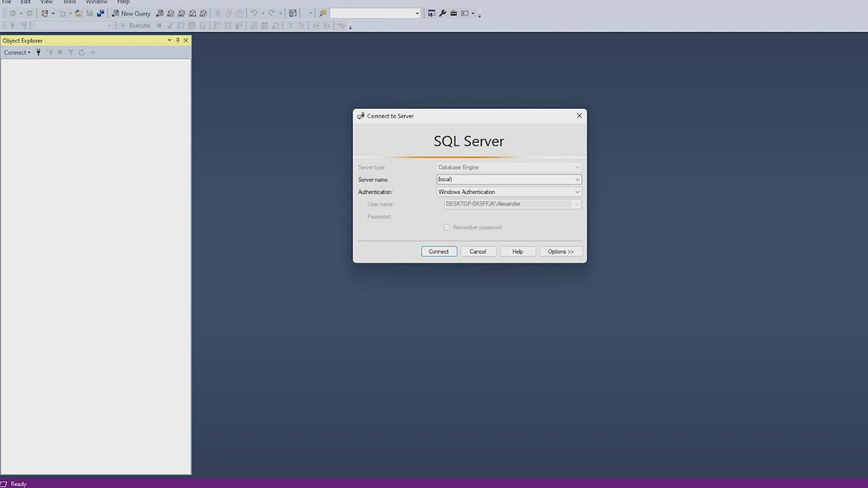
Task: Click the New Query toolbar button
Action: click(131, 13)
